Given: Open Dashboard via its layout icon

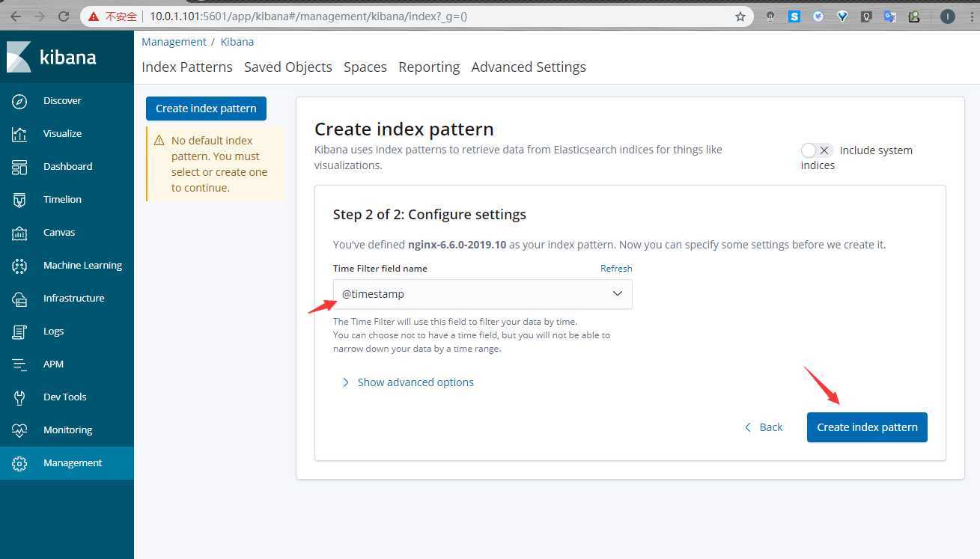Looking at the screenshot, I should 19,167.
